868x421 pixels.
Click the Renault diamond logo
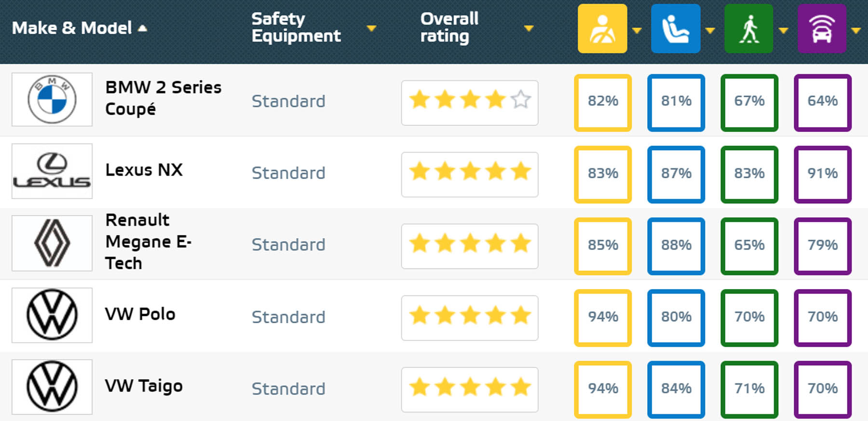click(52, 243)
